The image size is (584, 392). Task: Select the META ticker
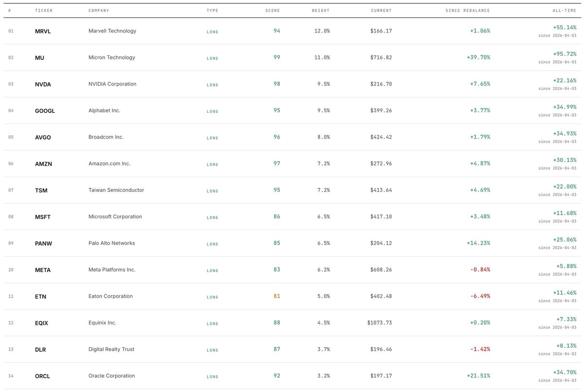[43, 270]
